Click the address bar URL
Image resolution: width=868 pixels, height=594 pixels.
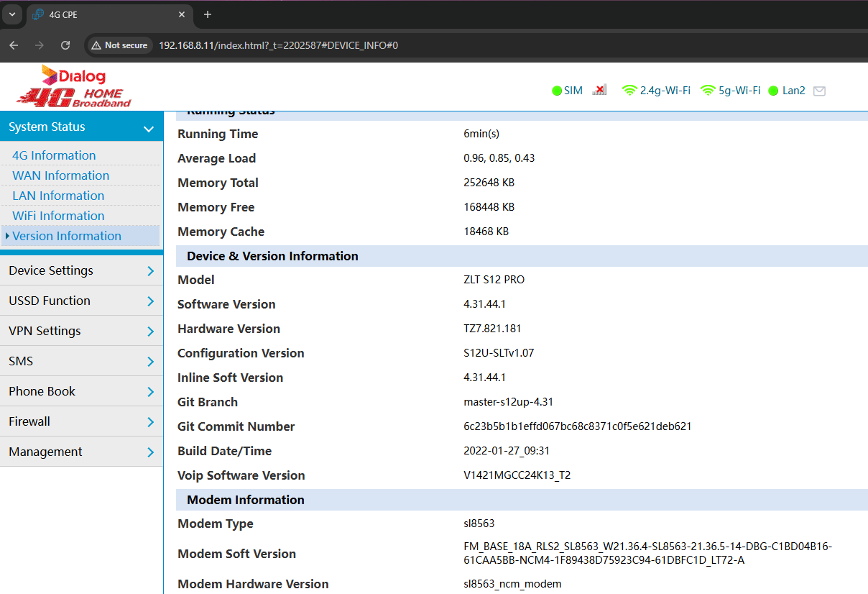[278, 45]
